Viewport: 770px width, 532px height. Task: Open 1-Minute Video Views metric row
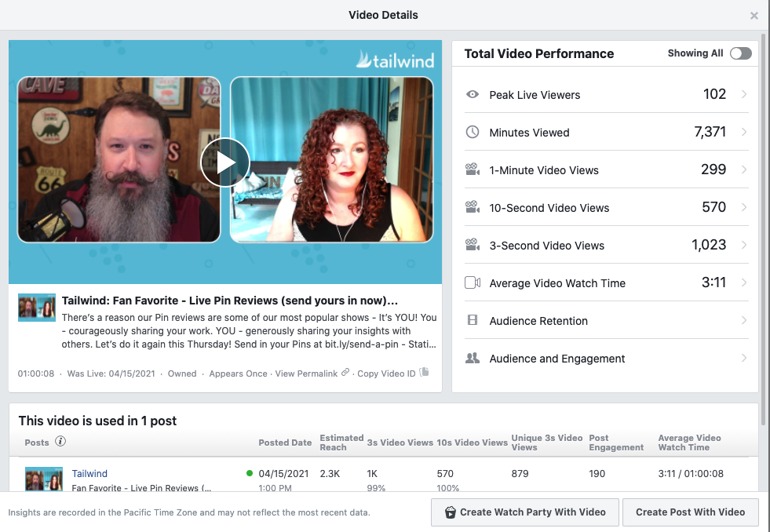(607, 169)
